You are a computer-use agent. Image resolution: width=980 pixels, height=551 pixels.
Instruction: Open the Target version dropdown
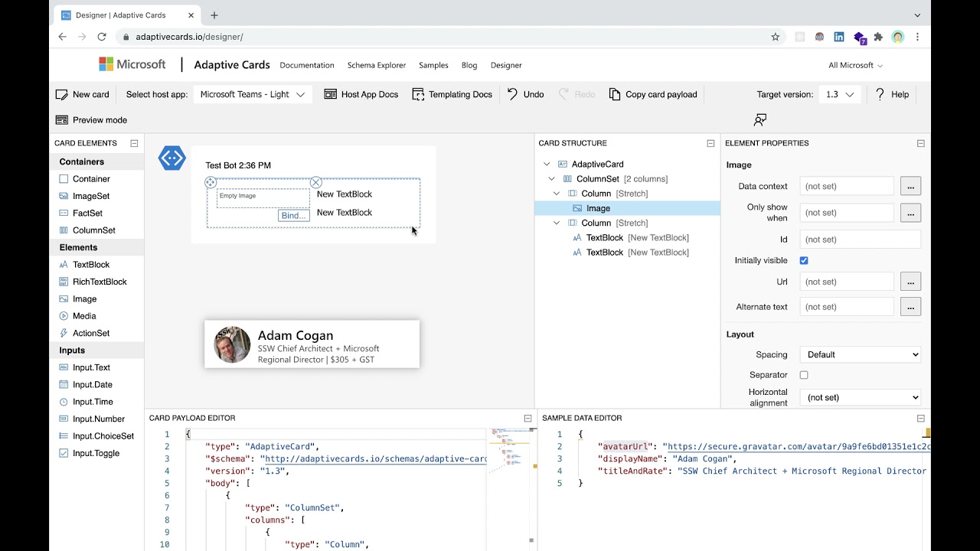tap(840, 95)
